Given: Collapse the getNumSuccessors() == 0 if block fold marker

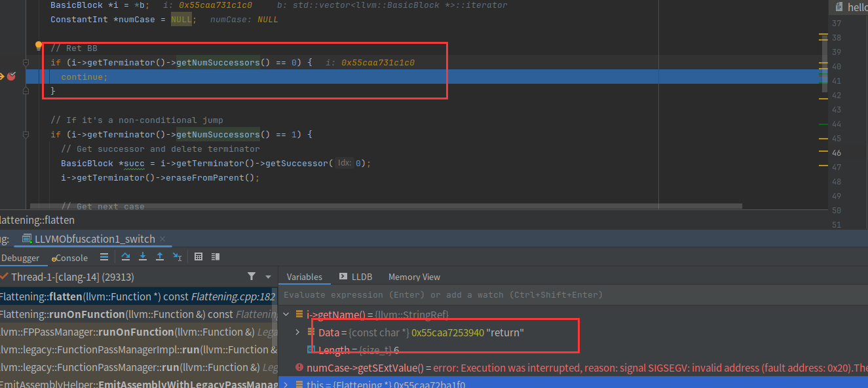Looking at the screenshot, I should 26,63.
